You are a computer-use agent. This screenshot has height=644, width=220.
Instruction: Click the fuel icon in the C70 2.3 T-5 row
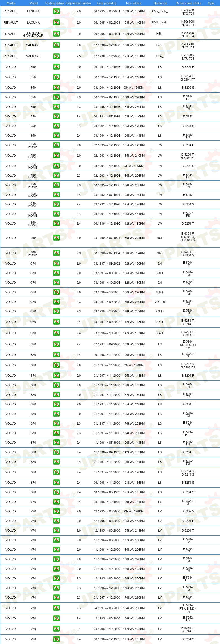[x=56, y=302]
